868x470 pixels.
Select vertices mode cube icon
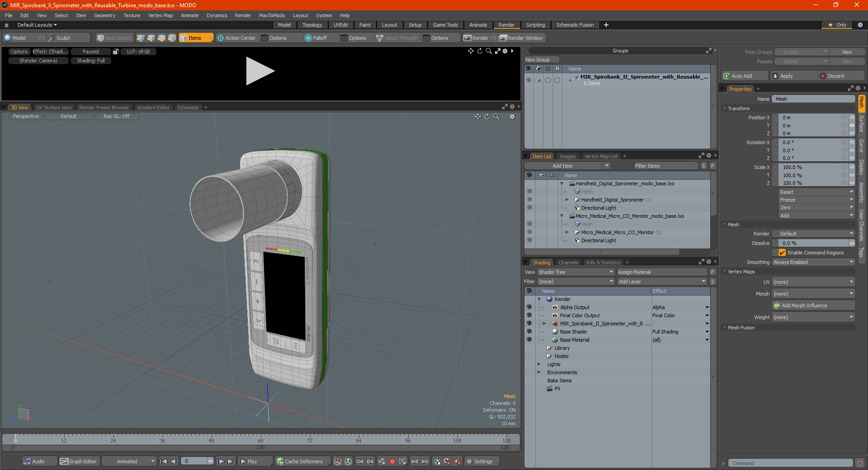(141, 38)
